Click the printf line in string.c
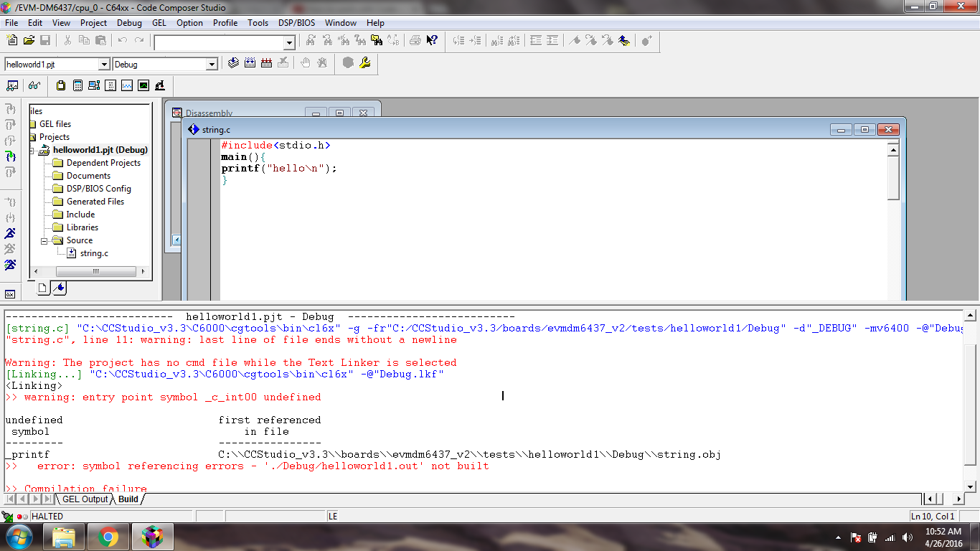 point(279,169)
